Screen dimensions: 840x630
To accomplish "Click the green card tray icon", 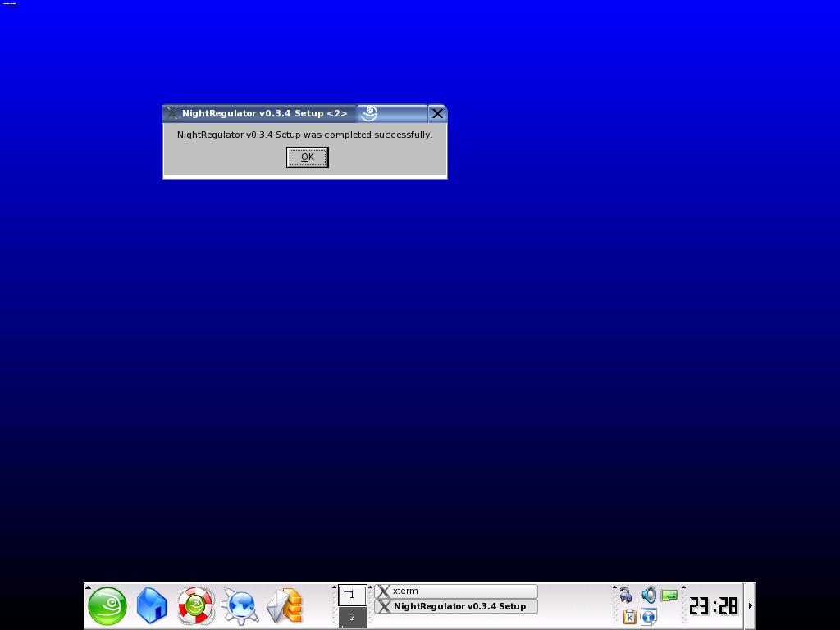I will (x=669, y=595).
